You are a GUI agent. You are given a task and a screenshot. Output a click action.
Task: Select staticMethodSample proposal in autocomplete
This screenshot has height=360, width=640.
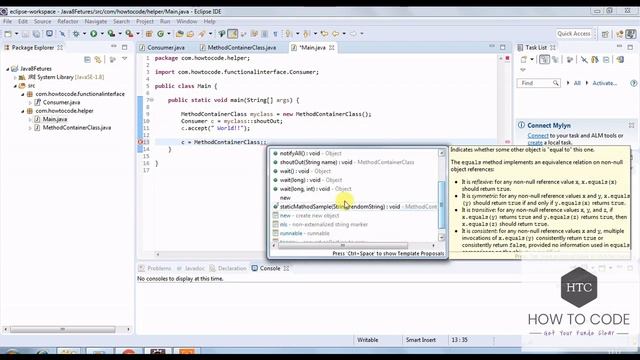click(356, 207)
